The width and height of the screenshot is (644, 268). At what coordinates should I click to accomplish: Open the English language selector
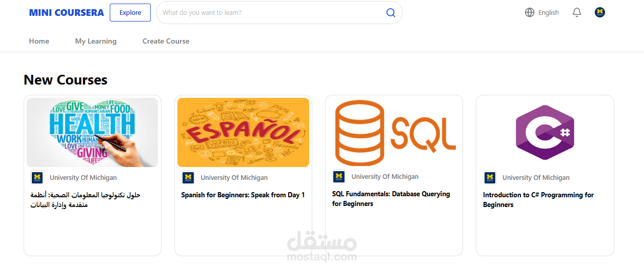(x=548, y=13)
